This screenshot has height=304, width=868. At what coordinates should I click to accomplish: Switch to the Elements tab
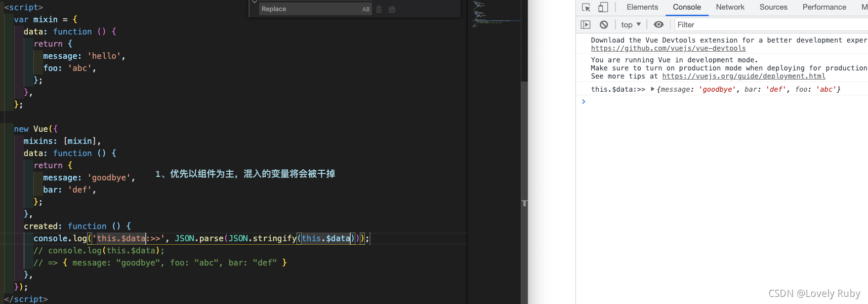[642, 7]
